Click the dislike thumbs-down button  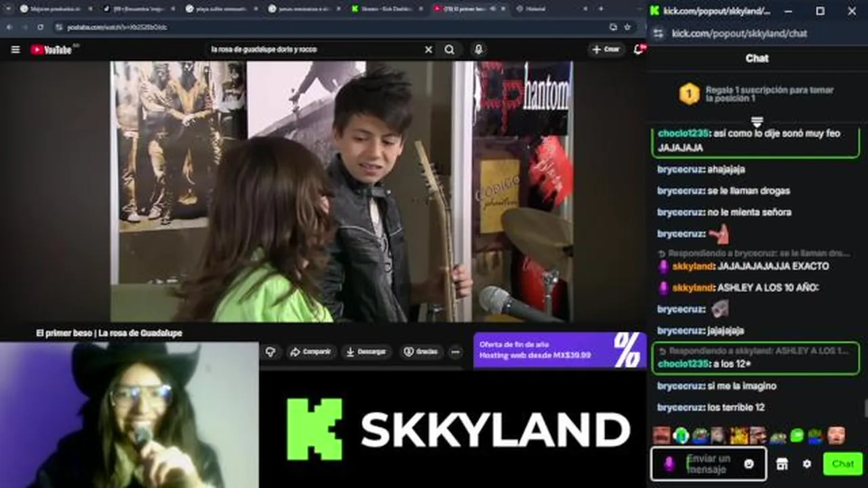pos(271,352)
